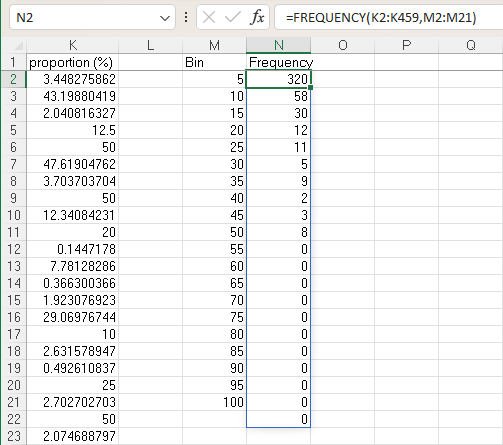Select cell containing 2.074688797
503x445 pixels.
(73, 436)
